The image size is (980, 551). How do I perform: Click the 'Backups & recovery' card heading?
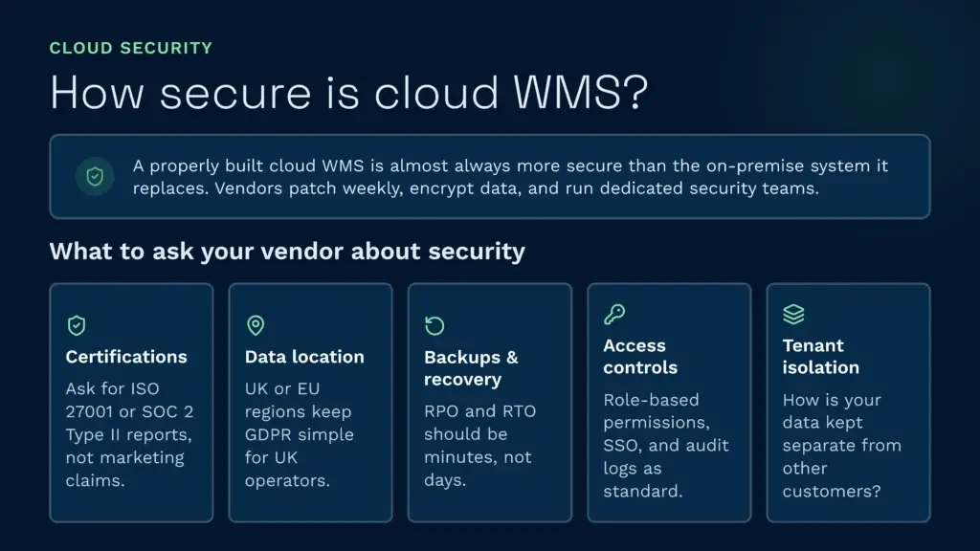[471, 368]
